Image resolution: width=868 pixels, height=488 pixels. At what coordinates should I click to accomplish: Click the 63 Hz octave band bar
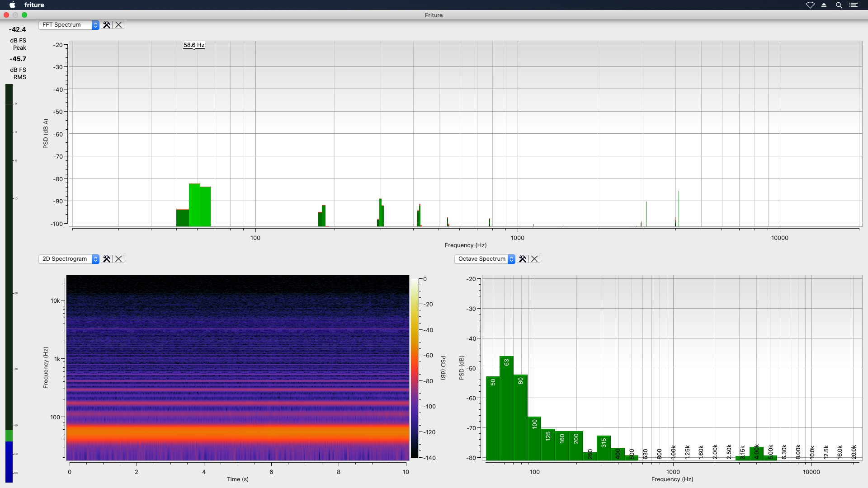506,408
